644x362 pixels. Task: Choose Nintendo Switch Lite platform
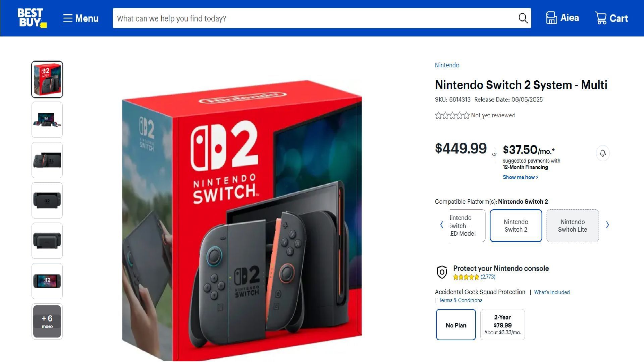click(572, 226)
